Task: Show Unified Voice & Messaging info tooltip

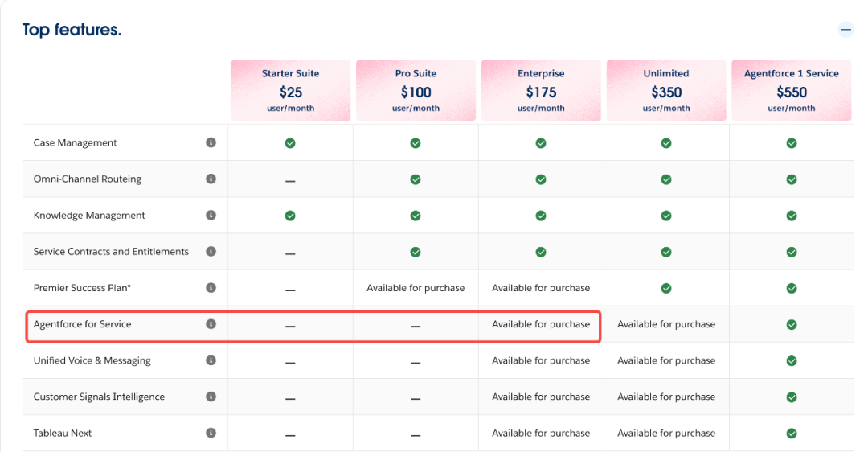Action: 211,360
